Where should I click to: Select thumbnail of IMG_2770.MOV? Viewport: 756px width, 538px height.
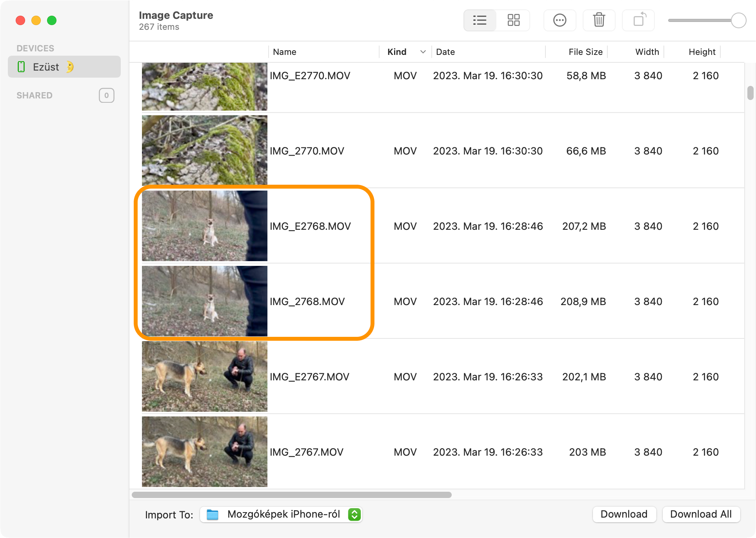point(205,151)
